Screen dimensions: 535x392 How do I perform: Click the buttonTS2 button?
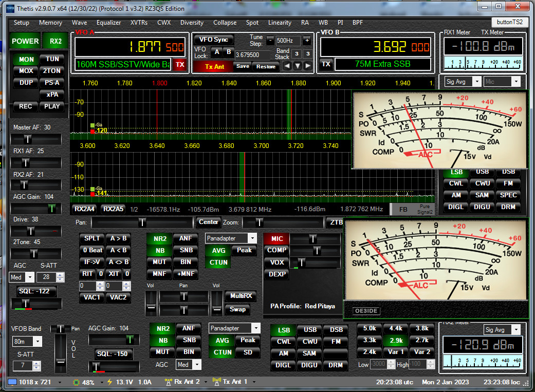pos(510,22)
